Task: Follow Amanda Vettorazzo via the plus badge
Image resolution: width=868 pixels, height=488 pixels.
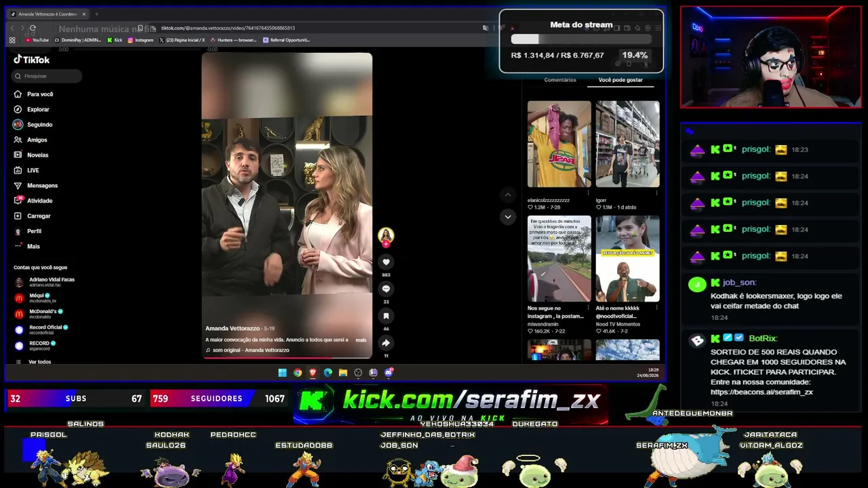Action: pyautogui.click(x=386, y=244)
